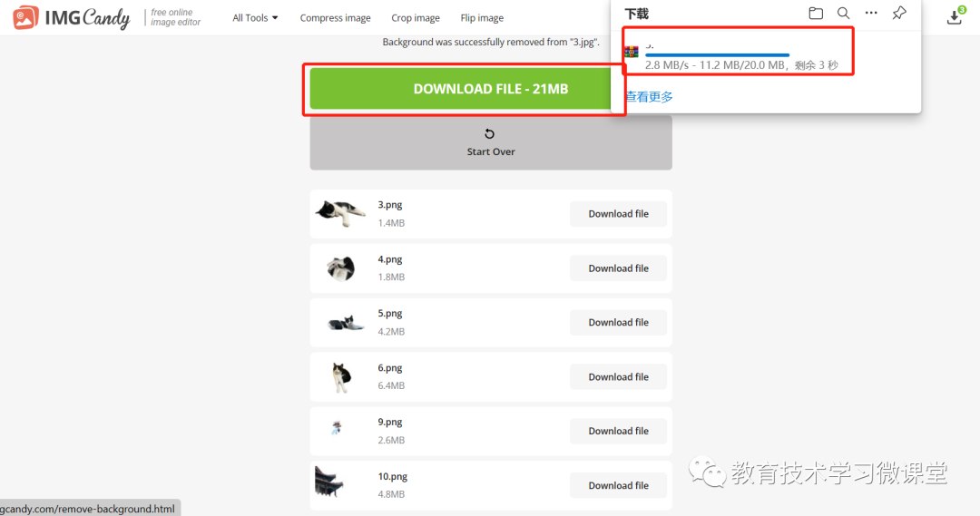Click the 9.png thumbnail
980x516 pixels.
337,428
